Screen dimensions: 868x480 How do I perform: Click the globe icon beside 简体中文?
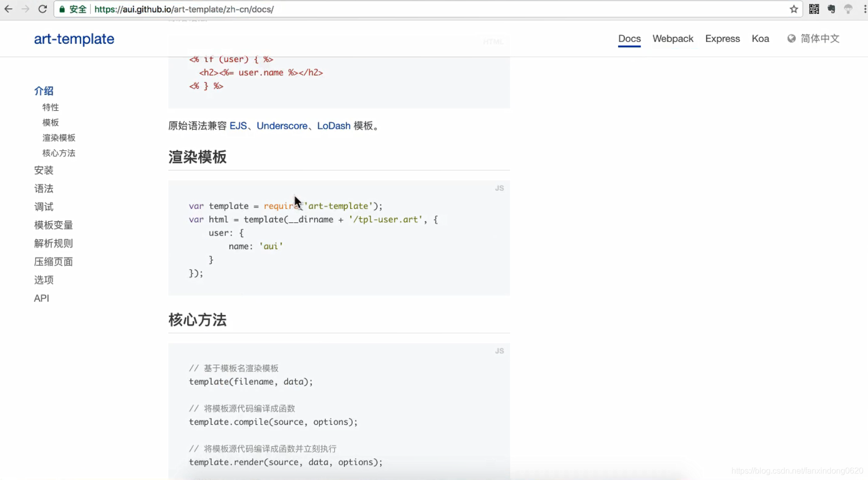click(790, 38)
